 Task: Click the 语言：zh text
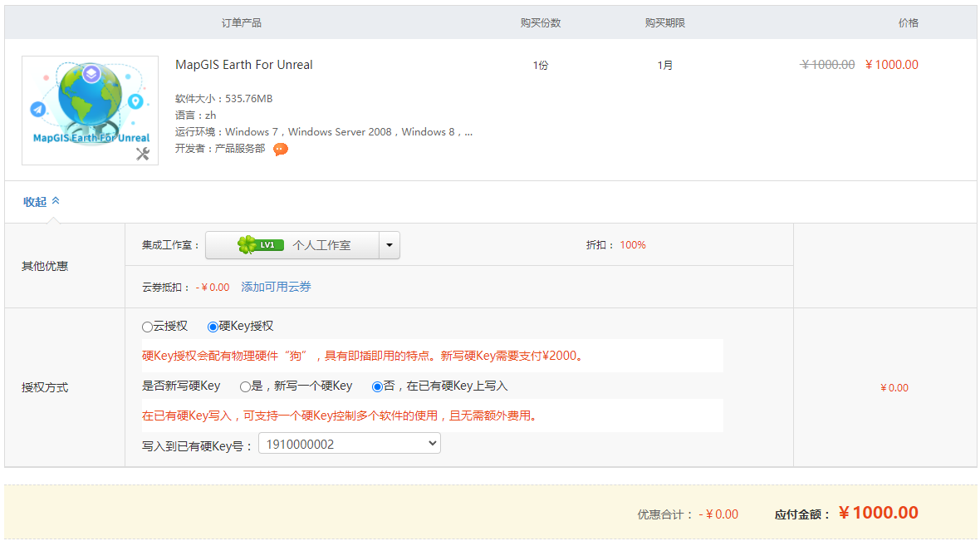coord(196,115)
